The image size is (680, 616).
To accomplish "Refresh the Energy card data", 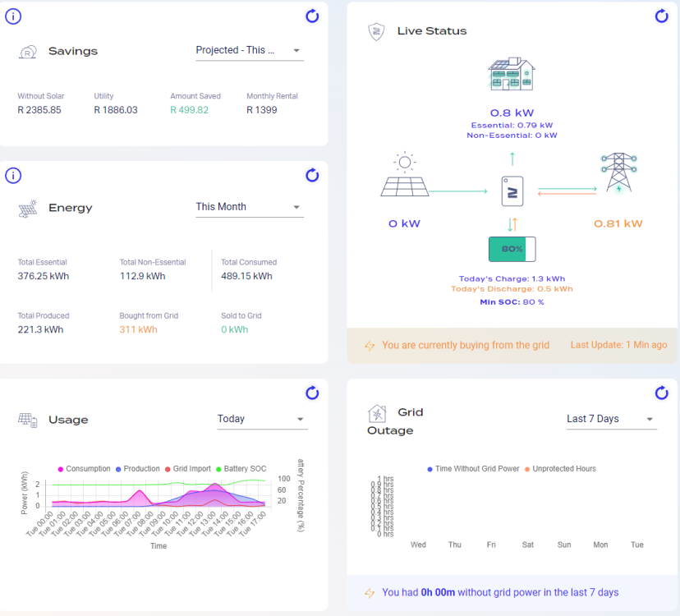I will click(x=312, y=176).
